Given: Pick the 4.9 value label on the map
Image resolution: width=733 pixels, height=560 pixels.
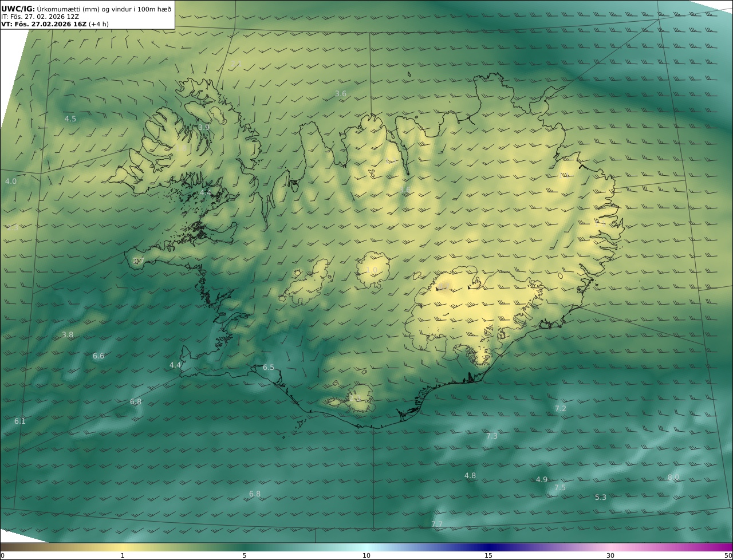Looking at the screenshot, I should [x=542, y=480].
